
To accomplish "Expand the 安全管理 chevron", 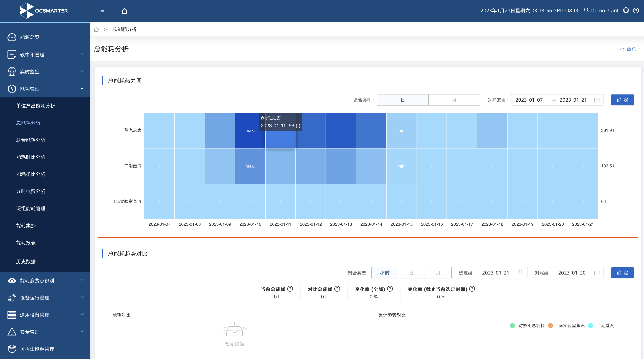I will [x=82, y=331].
